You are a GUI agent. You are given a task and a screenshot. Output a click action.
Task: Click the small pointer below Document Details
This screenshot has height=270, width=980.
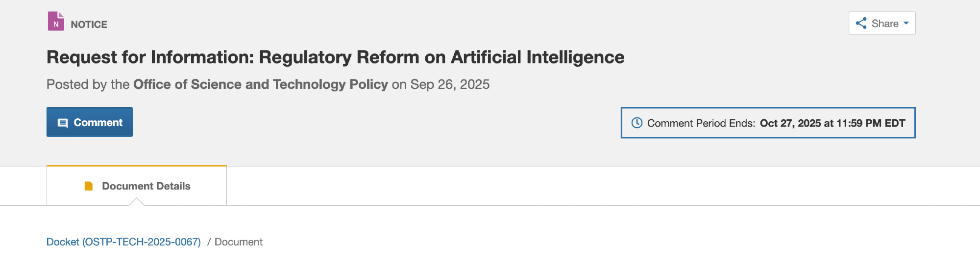coord(137,202)
